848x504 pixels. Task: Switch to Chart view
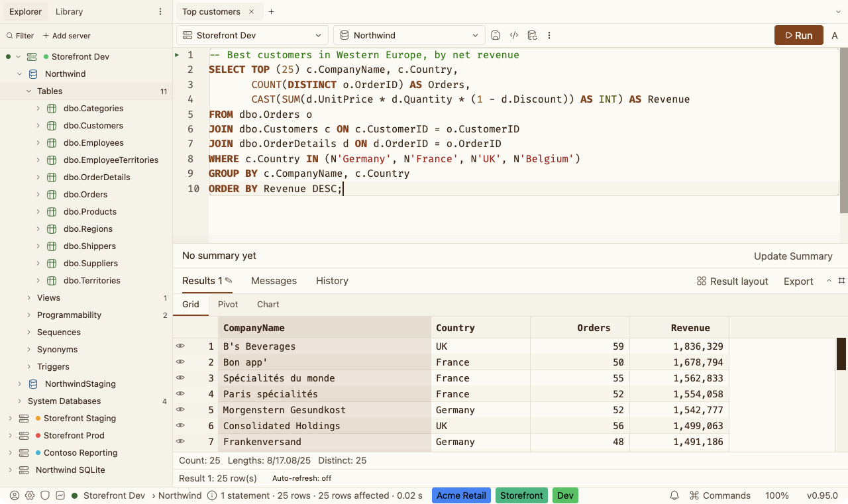click(268, 305)
